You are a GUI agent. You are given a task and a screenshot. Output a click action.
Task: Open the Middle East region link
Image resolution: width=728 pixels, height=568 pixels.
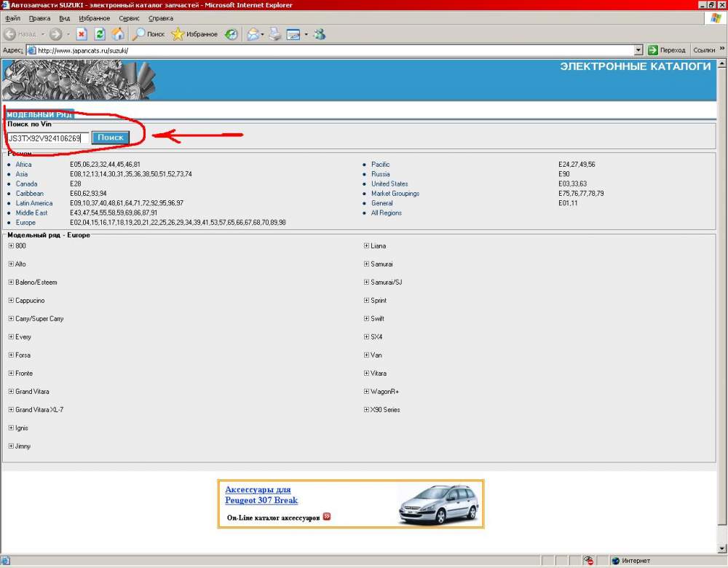pyautogui.click(x=31, y=213)
